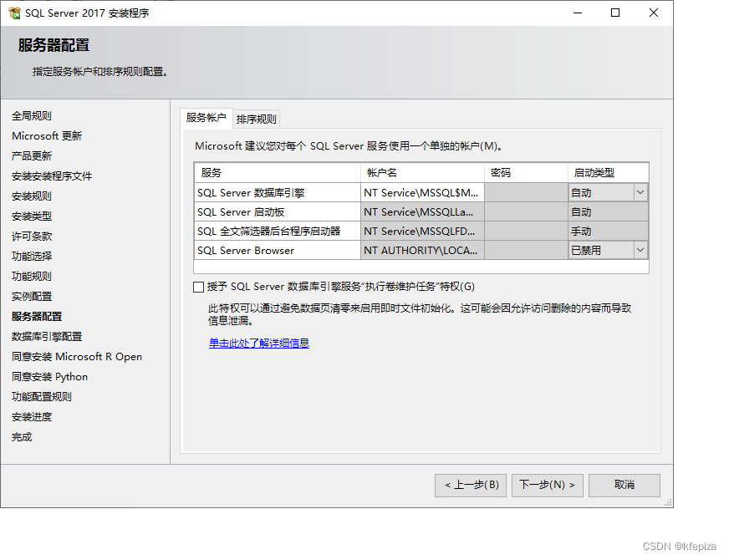Select 许可条款 step in sidebar
The height and width of the screenshot is (560, 729).
click(x=32, y=236)
